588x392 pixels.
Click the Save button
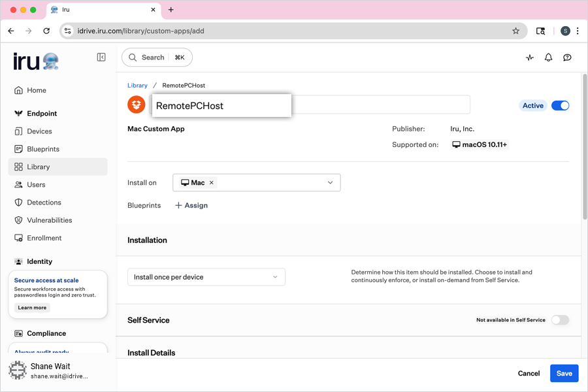point(564,374)
